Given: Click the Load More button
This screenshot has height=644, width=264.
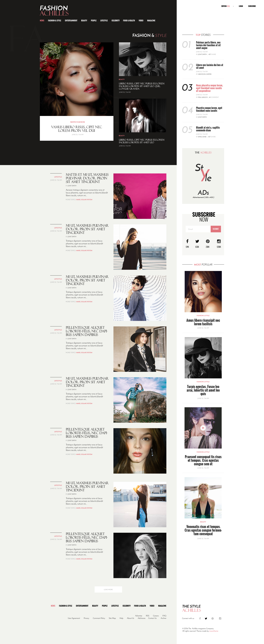Looking at the screenshot, I should point(108,589).
